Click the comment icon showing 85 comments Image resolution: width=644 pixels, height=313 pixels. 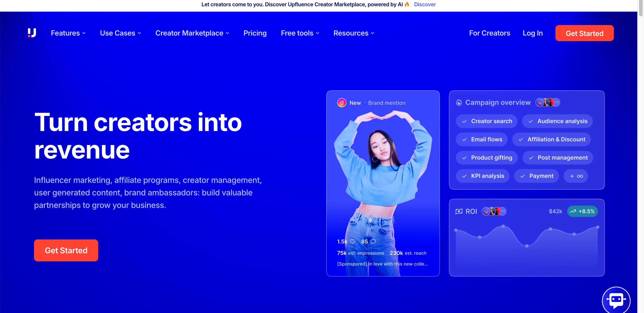(x=372, y=241)
